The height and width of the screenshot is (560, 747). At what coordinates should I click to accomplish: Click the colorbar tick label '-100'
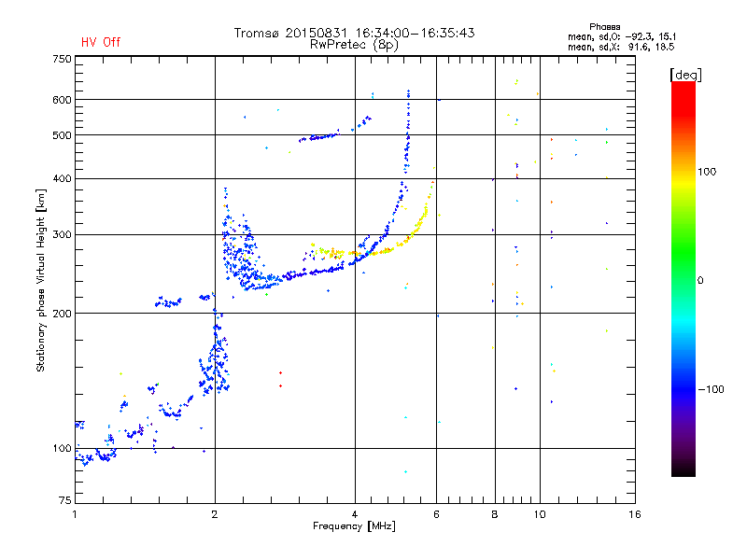[x=711, y=389]
